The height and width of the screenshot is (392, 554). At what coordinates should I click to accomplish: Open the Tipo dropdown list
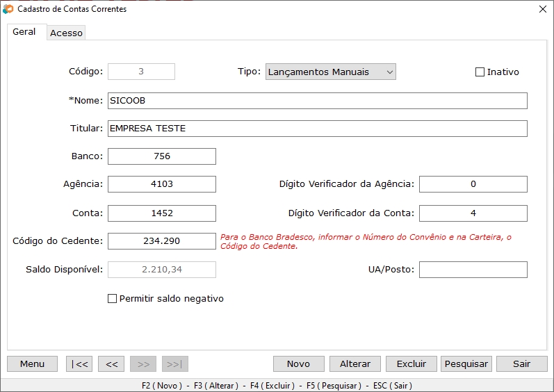331,72
